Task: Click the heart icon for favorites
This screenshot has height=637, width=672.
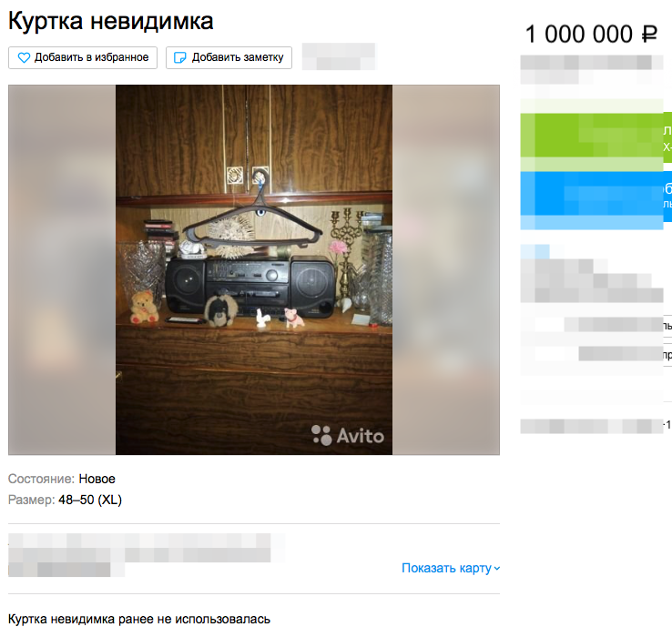Action: pyautogui.click(x=24, y=57)
